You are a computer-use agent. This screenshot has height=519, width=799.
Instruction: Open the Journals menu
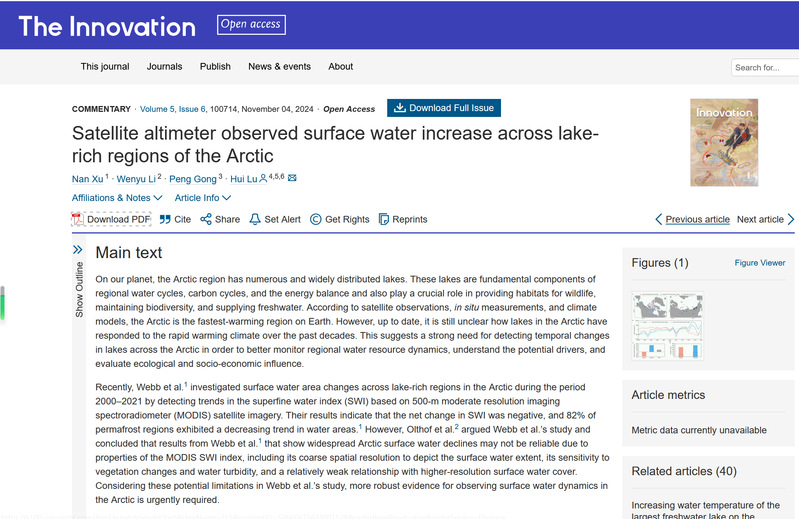point(164,67)
